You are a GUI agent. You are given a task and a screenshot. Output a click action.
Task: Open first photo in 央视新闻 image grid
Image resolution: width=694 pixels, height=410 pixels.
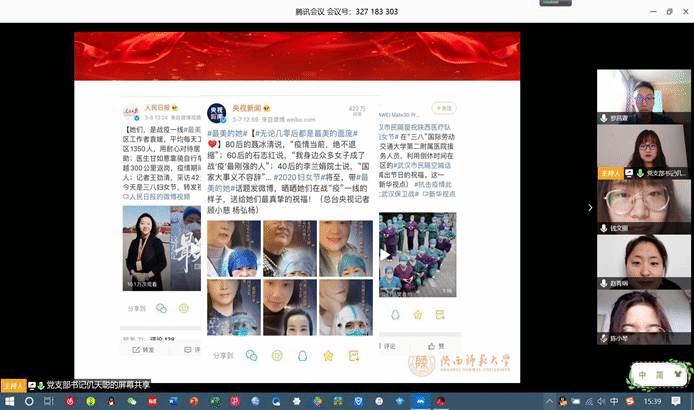point(234,249)
